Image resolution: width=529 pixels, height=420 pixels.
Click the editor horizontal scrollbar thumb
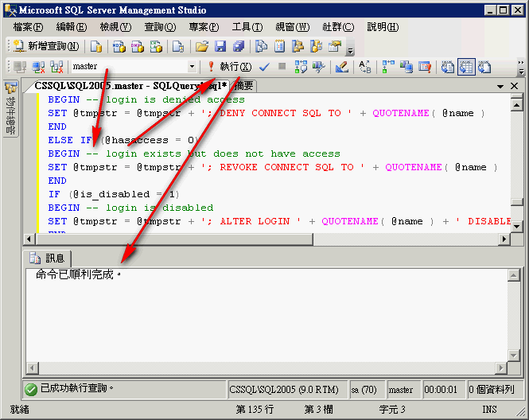click(175, 239)
